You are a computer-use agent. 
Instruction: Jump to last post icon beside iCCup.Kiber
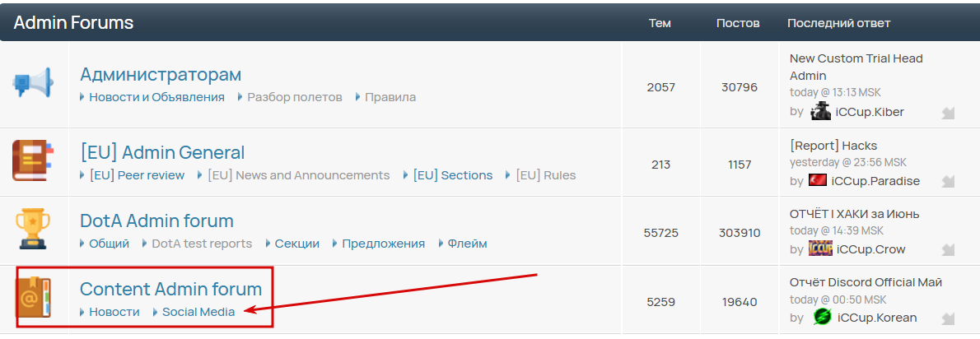pos(948,113)
